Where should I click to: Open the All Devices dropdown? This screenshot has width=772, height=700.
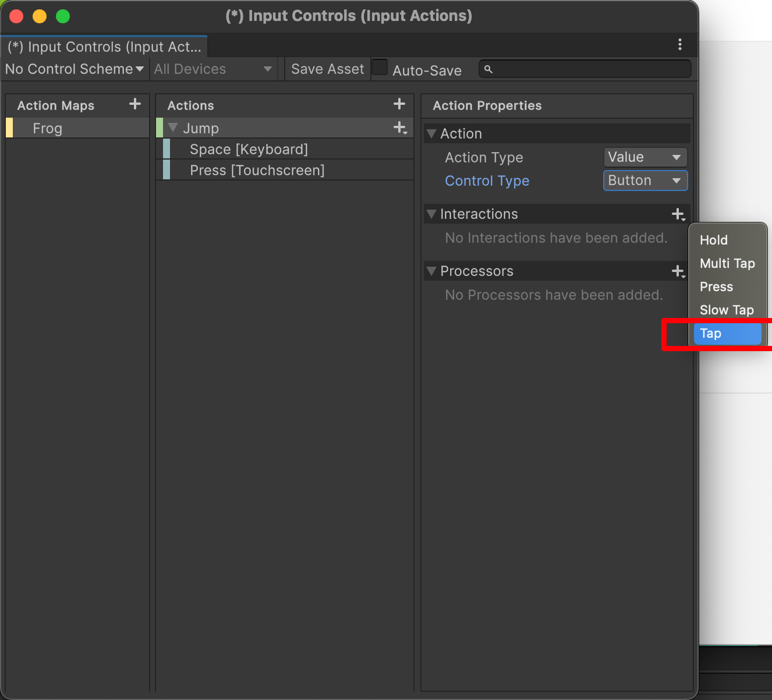[213, 69]
